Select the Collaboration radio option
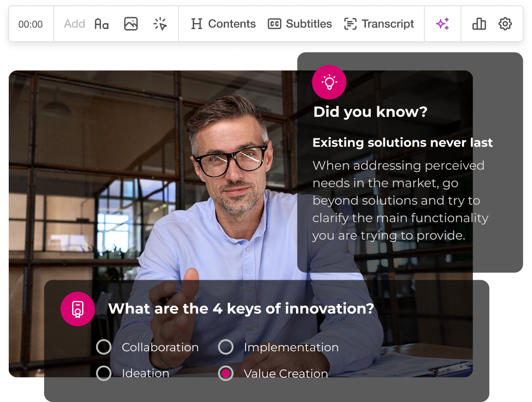This screenshot has height=402, width=532. 104,347
